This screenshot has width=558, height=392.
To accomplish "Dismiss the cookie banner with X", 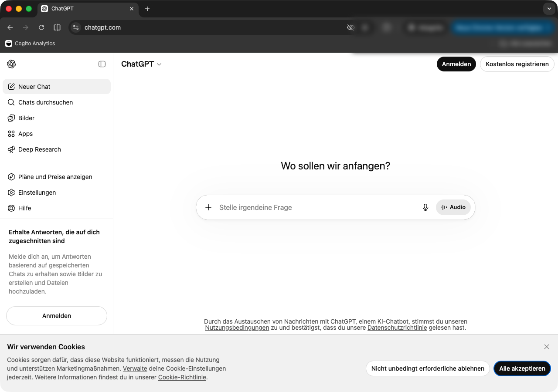I will [x=547, y=347].
